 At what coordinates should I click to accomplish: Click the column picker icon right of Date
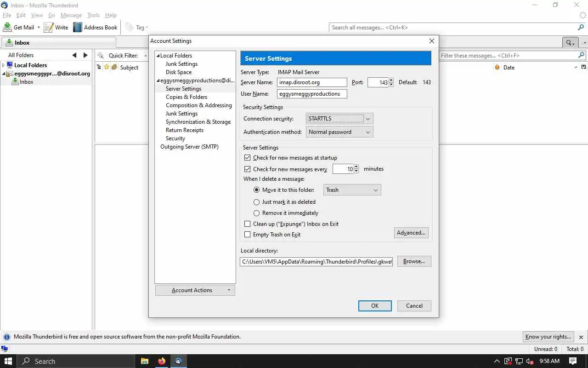click(584, 67)
